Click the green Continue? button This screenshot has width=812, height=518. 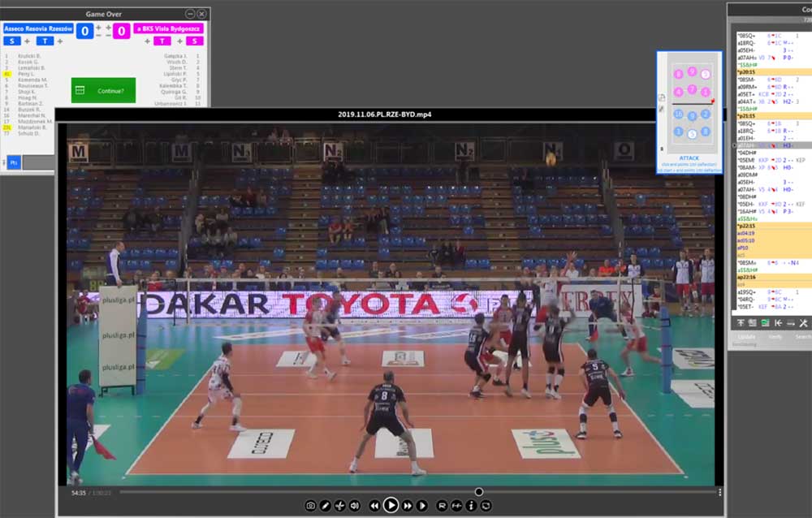coord(103,90)
